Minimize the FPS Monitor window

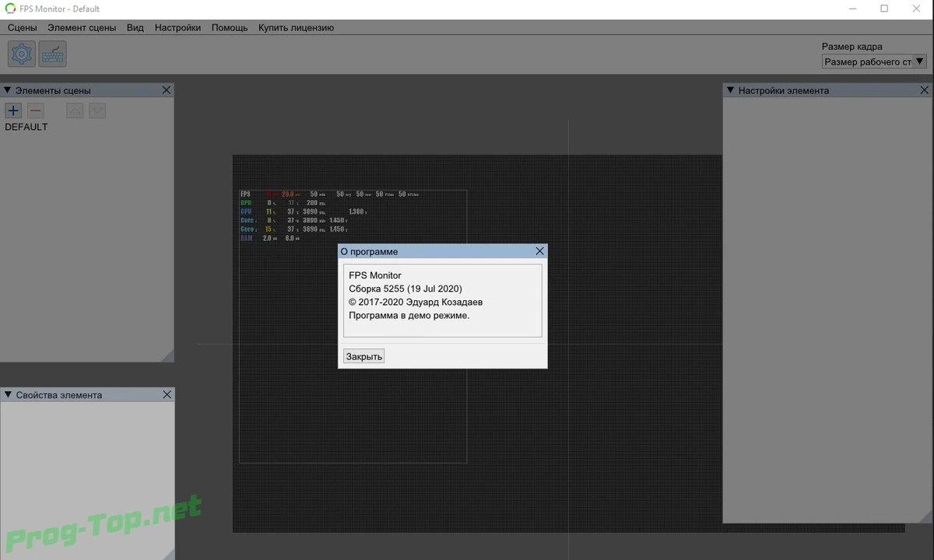[851, 9]
